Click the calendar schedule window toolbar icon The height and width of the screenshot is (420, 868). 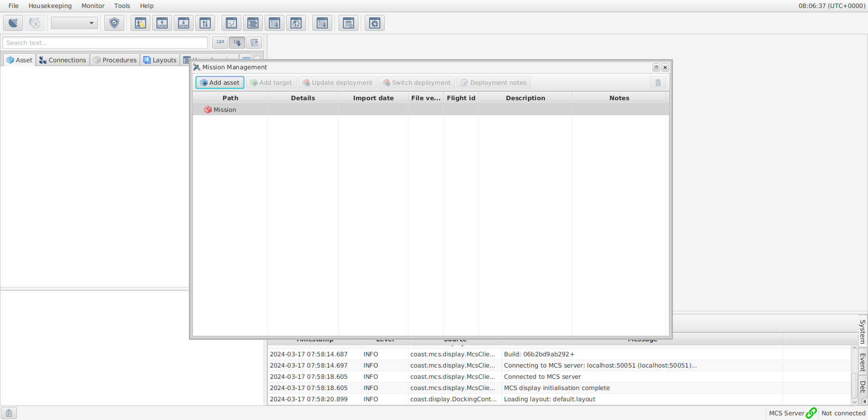coord(349,23)
